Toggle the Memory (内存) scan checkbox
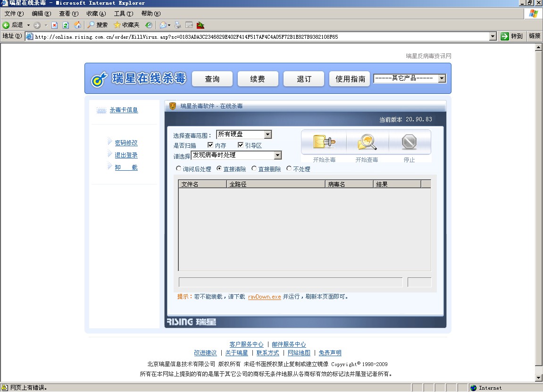The image size is (543, 392). [210, 145]
